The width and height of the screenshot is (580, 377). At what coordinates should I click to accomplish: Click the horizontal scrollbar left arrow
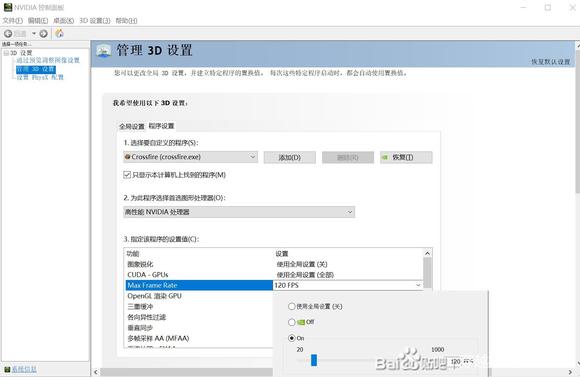(96, 372)
